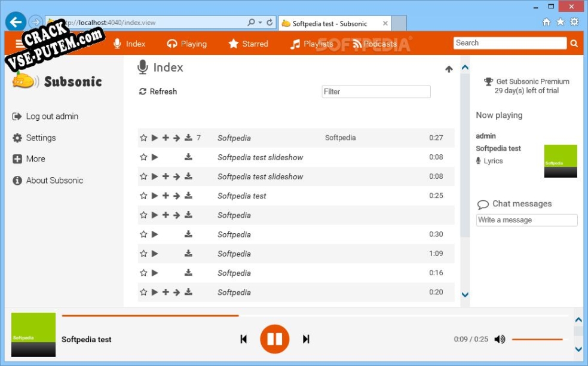This screenshot has height=366, width=588.
Task: Expand the More sidebar item
Action: point(29,159)
